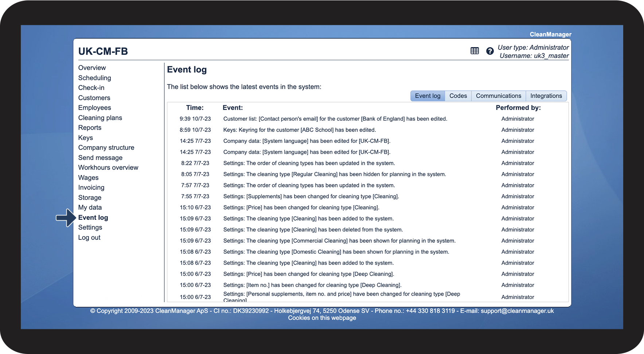Click the CleanManager brand label
This screenshot has height=354, width=644.
pyautogui.click(x=550, y=34)
